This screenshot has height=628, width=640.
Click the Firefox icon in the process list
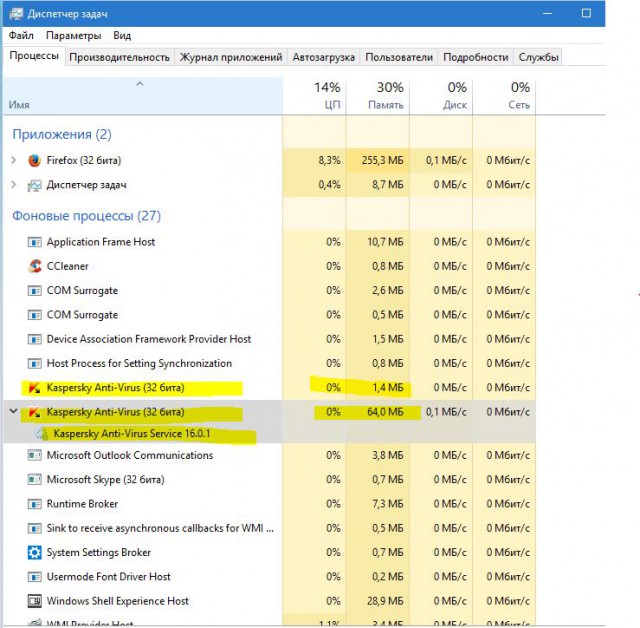click(x=35, y=160)
